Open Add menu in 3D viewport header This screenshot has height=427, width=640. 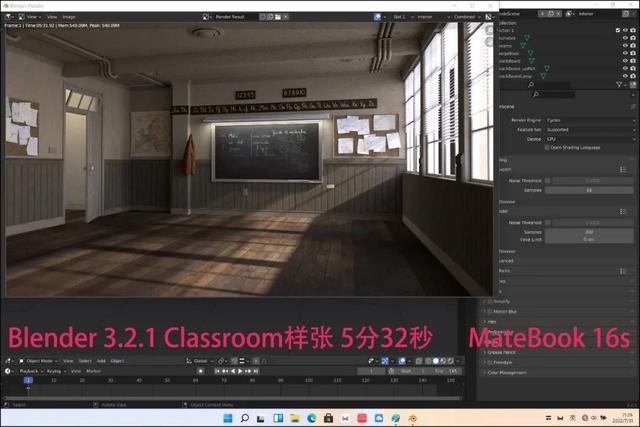pos(101,361)
